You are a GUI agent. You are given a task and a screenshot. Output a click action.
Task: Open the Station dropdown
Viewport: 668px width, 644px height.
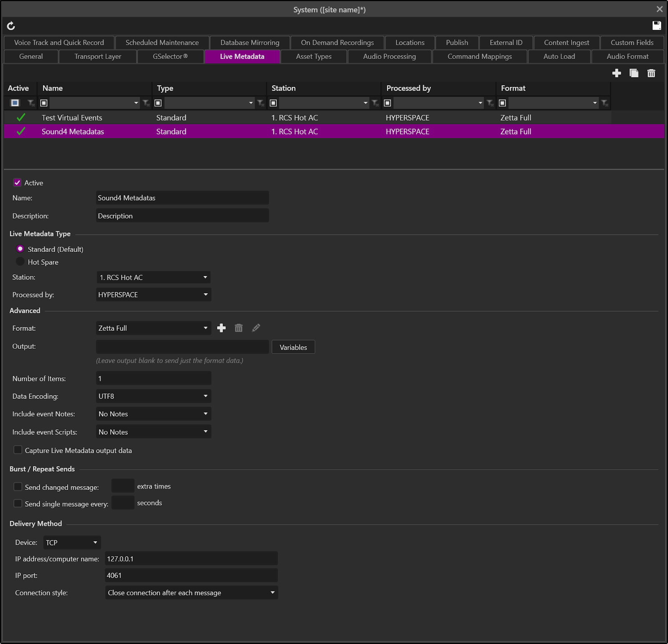click(153, 277)
